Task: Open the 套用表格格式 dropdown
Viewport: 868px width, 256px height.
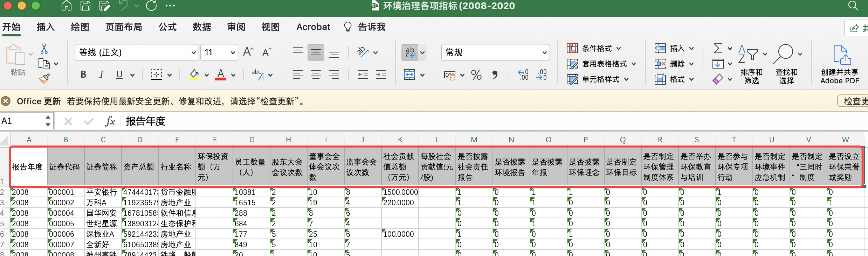Action: pyautogui.click(x=601, y=64)
